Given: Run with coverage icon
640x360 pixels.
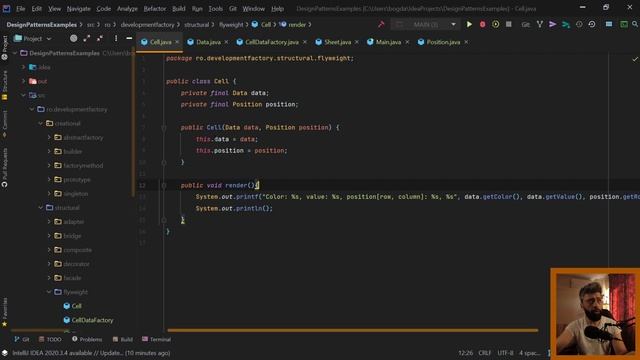Looking at the screenshot, I should tap(496, 24).
